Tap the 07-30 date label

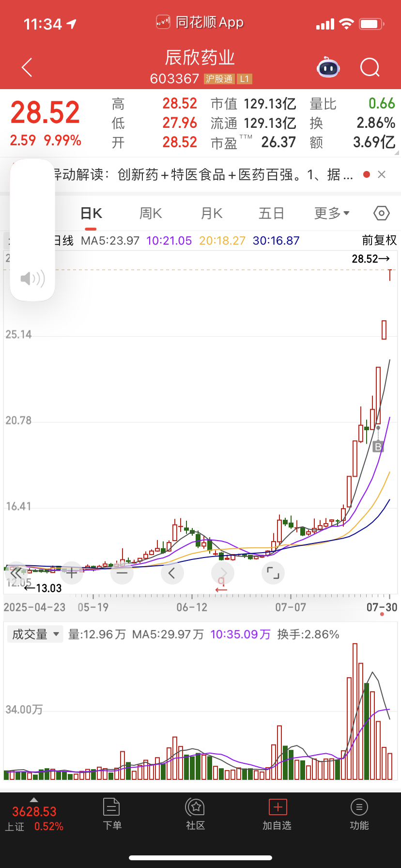coord(382,607)
